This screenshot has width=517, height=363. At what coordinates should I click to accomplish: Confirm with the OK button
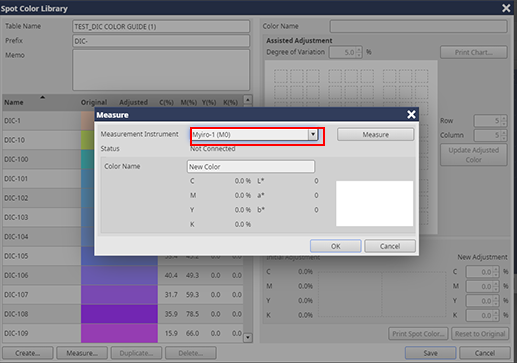(x=336, y=246)
